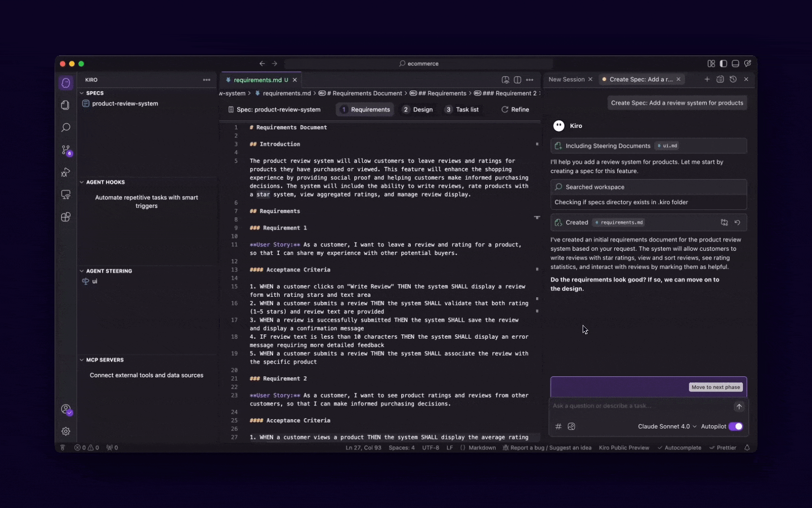The width and height of the screenshot is (812, 508).
Task: Open the Search panel in activity bar
Action: (x=66, y=127)
